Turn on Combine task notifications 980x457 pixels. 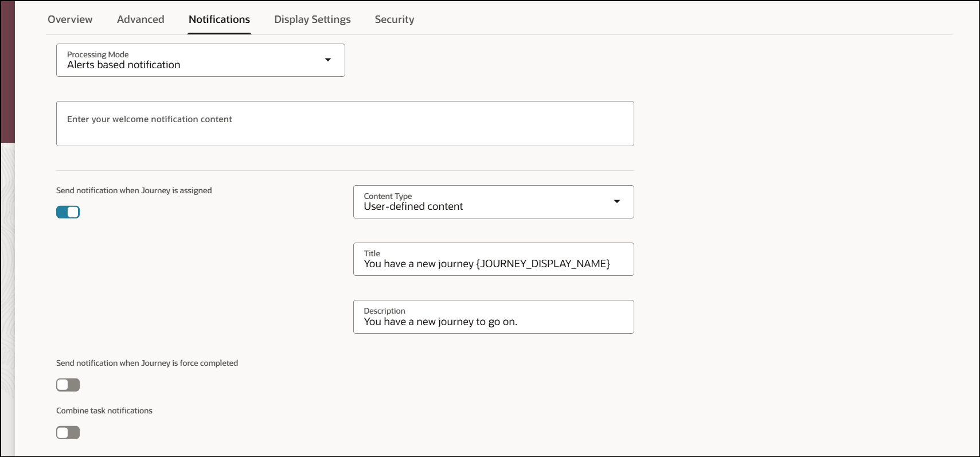click(x=68, y=432)
